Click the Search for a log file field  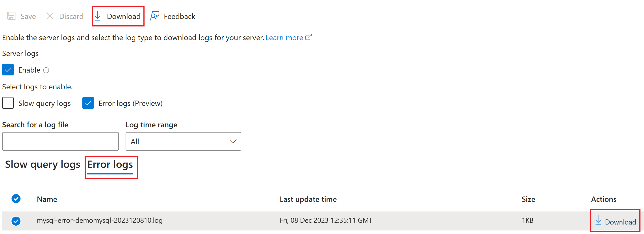(61, 141)
